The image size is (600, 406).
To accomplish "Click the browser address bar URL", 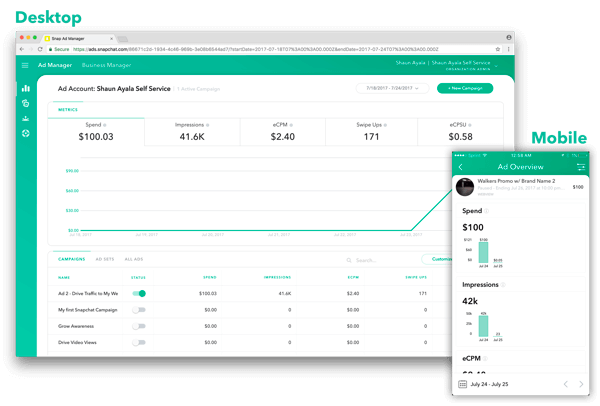I will click(x=256, y=49).
